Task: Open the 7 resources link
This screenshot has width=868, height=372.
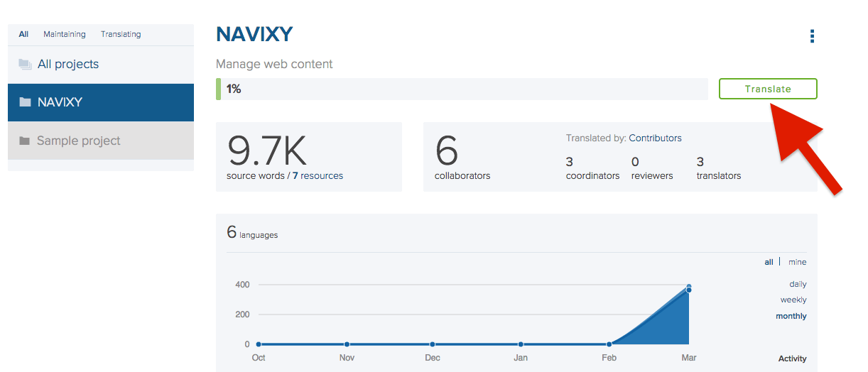Action: pyautogui.click(x=318, y=175)
